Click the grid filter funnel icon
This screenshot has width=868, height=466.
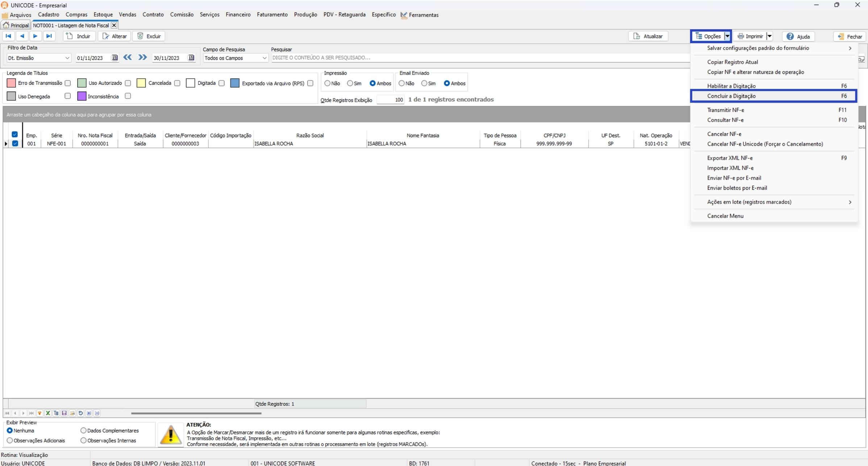pyautogui.click(x=39, y=413)
